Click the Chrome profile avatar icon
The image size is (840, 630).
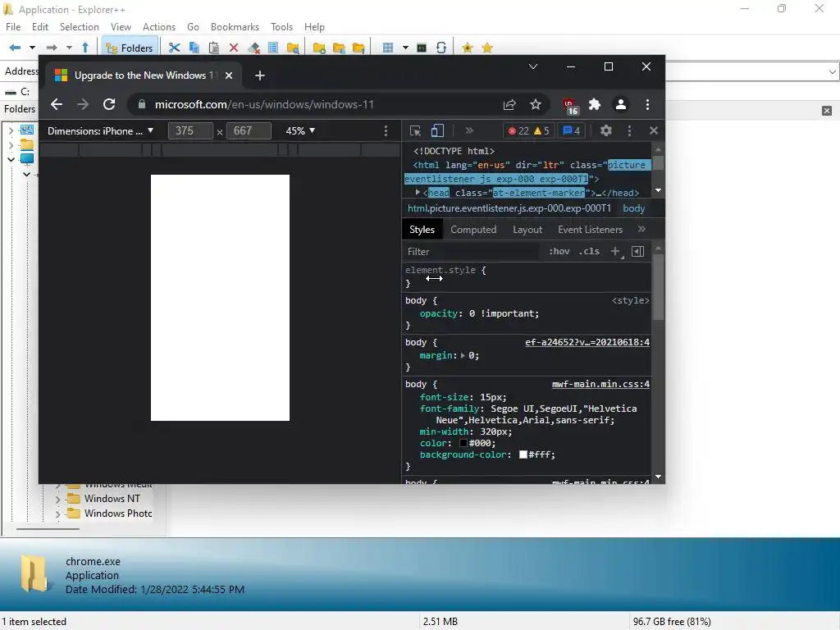[621, 104]
